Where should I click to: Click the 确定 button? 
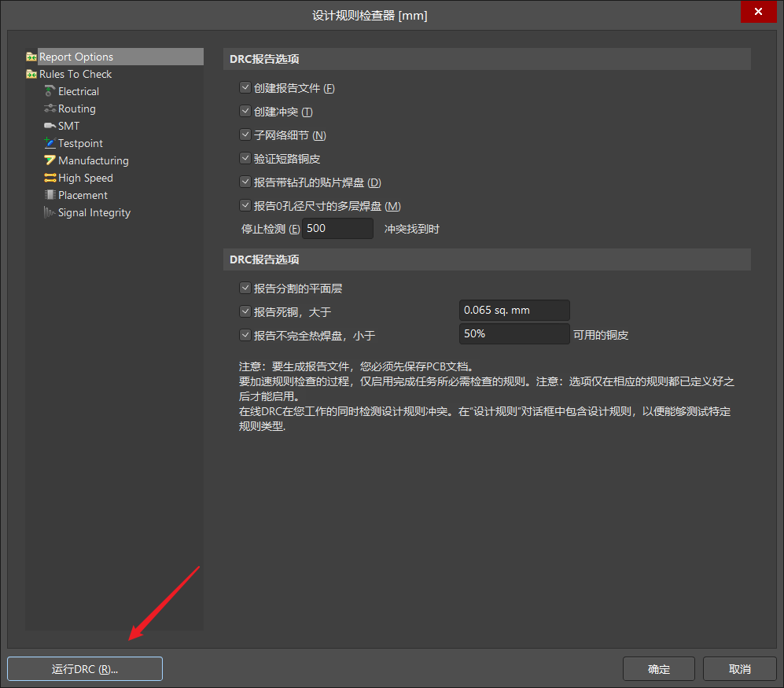point(659,669)
